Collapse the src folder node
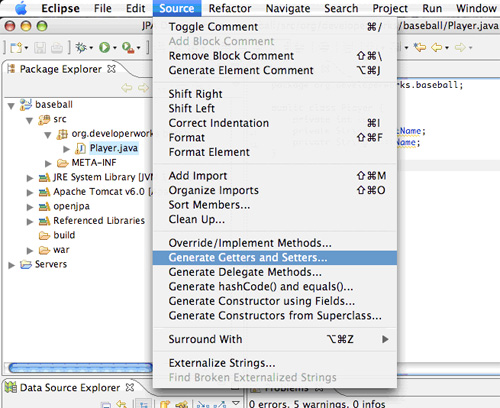Image resolution: width=500 pixels, height=408 pixels. coord(30,121)
